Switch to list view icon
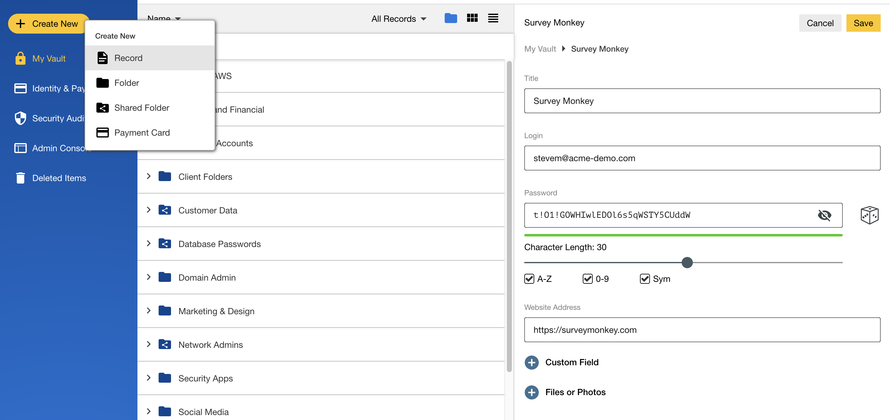 pyautogui.click(x=493, y=18)
